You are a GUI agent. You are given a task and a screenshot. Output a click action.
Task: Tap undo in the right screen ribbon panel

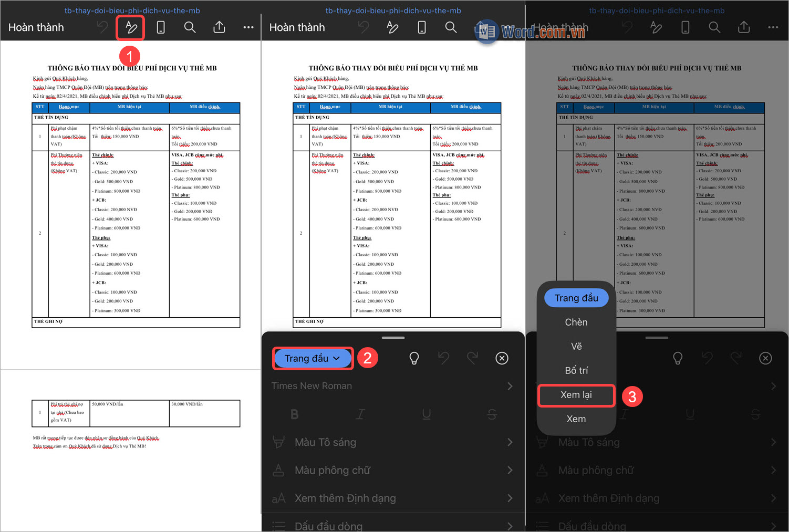tap(708, 358)
